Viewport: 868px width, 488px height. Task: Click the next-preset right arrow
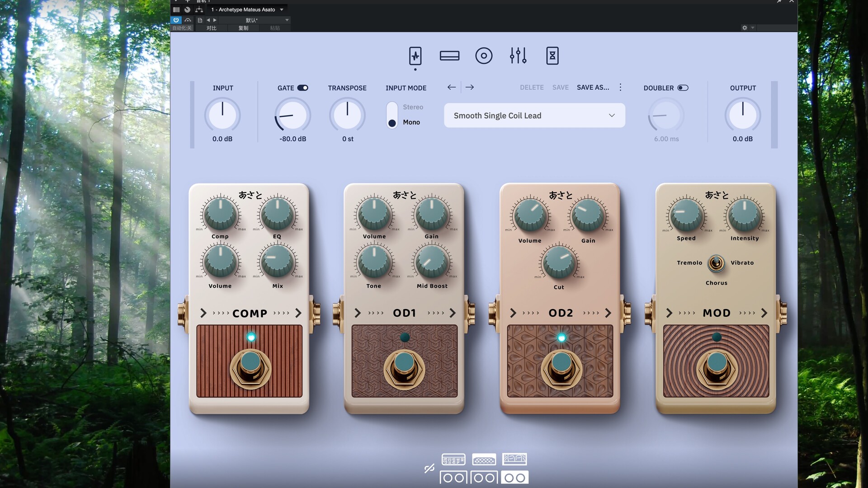click(x=470, y=87)
